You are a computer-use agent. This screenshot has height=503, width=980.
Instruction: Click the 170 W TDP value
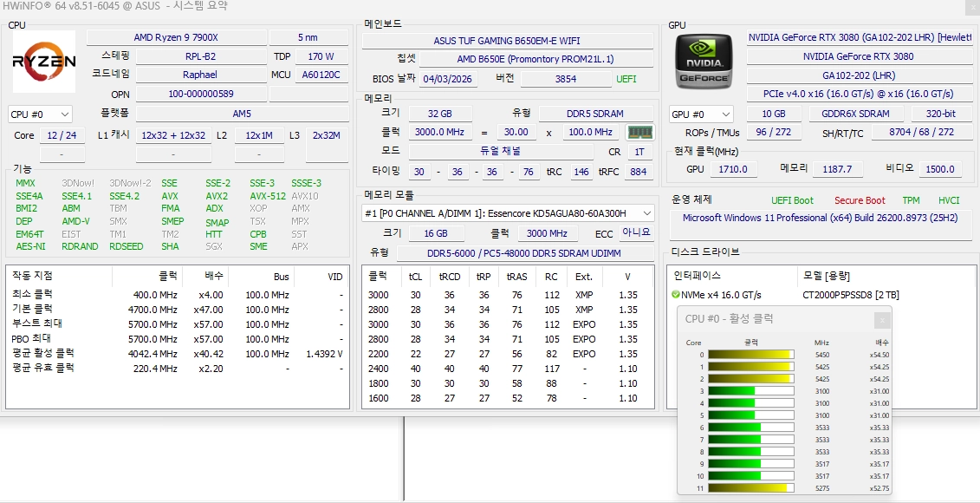point(321,56)
